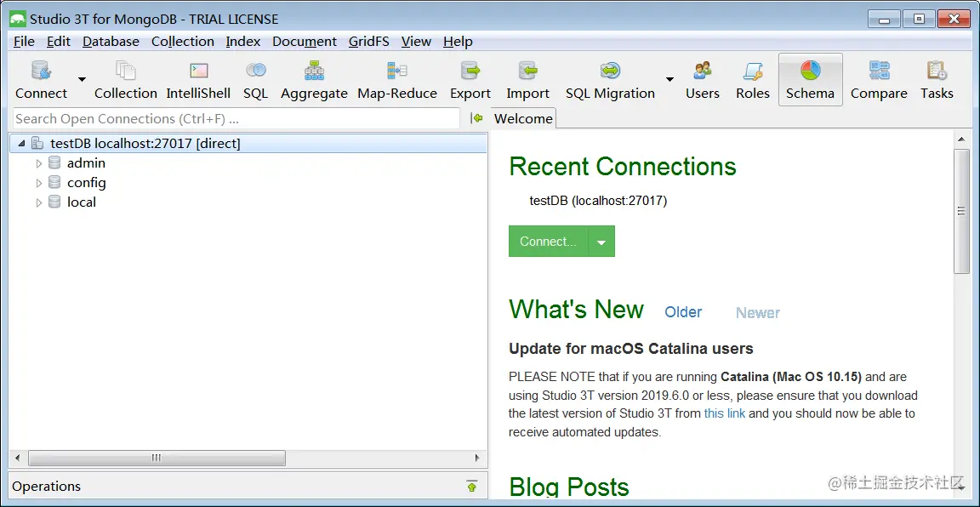
Task: Click the Welcome page scrollbar up arrow
Action: [x=961, y=138]
